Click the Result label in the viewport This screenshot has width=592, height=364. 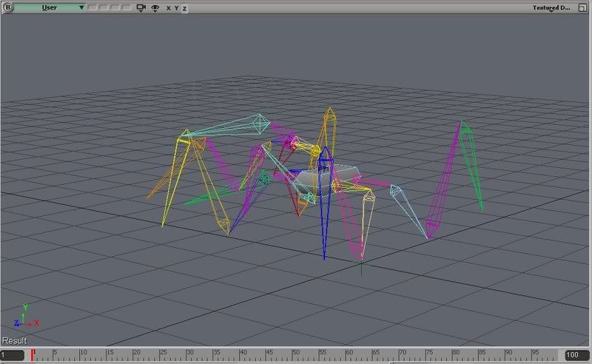(x=14, y=340)
